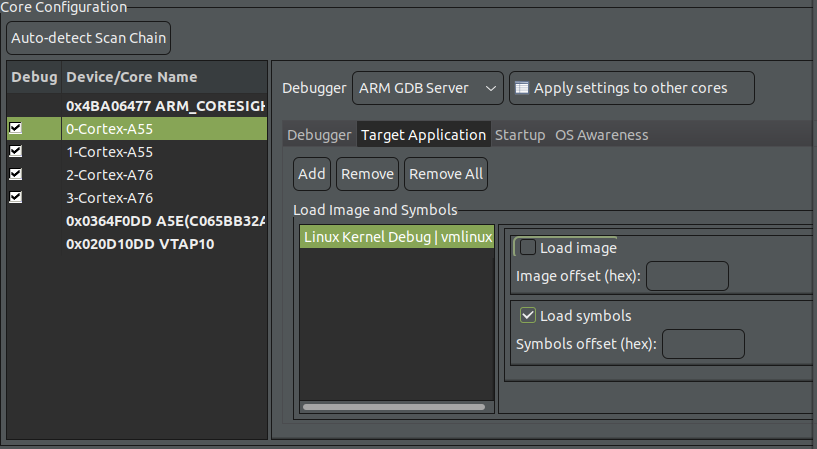Uncheck debug checkbox for 1-Cortex-A55
Screen dimensions: 817x449
15,152
